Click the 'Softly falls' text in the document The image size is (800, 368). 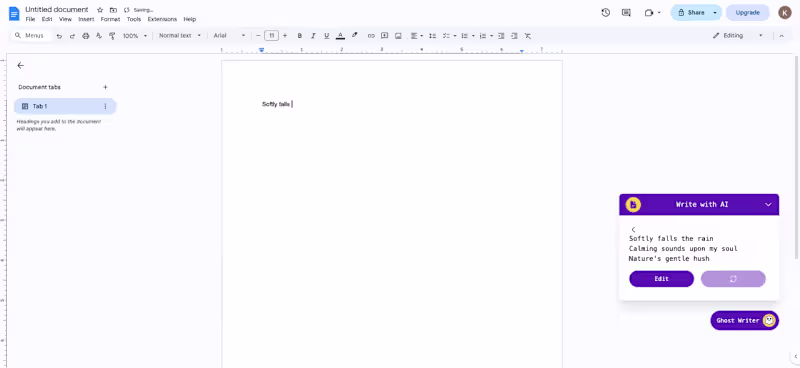pos(276,104)
